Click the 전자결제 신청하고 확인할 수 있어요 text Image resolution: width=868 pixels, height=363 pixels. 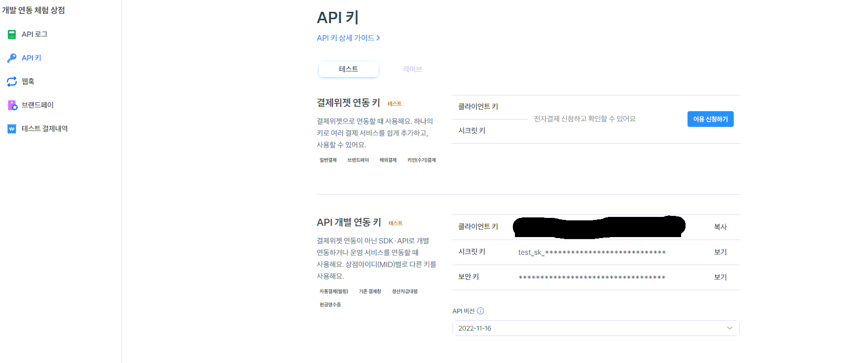coord(585,119)
